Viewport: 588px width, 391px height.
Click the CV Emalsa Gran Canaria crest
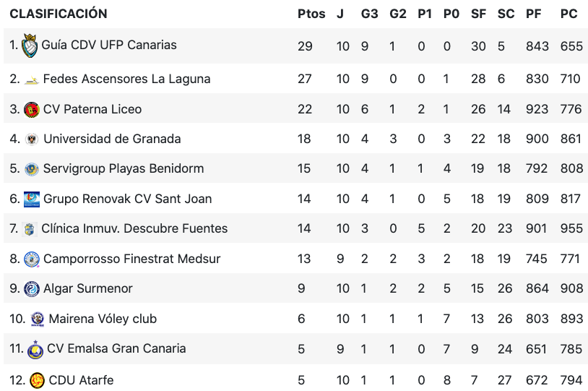[x=35, y=350]
